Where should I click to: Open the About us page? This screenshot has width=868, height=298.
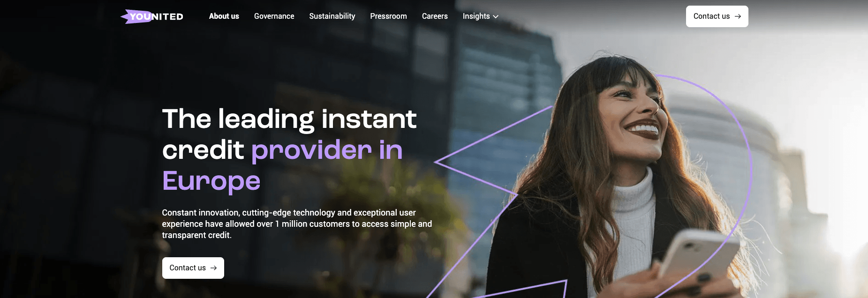coord(224,16)
